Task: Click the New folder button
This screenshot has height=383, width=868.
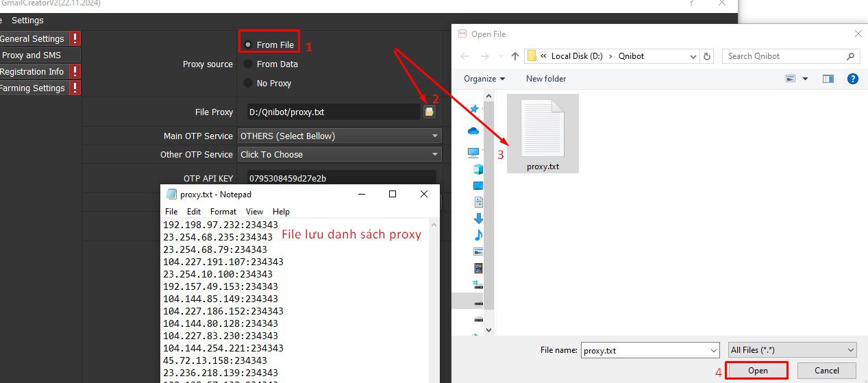Action: (546, 79)
